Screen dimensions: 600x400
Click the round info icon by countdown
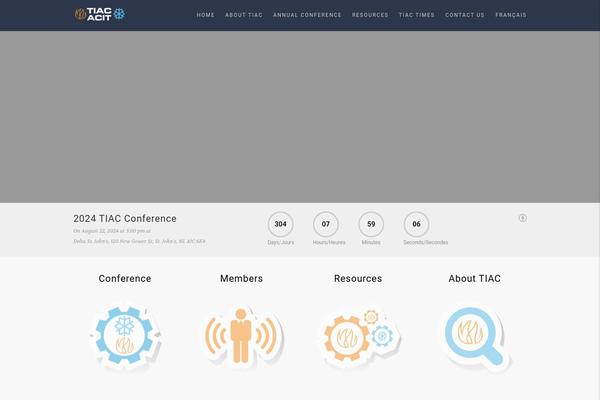pos(522,218)
